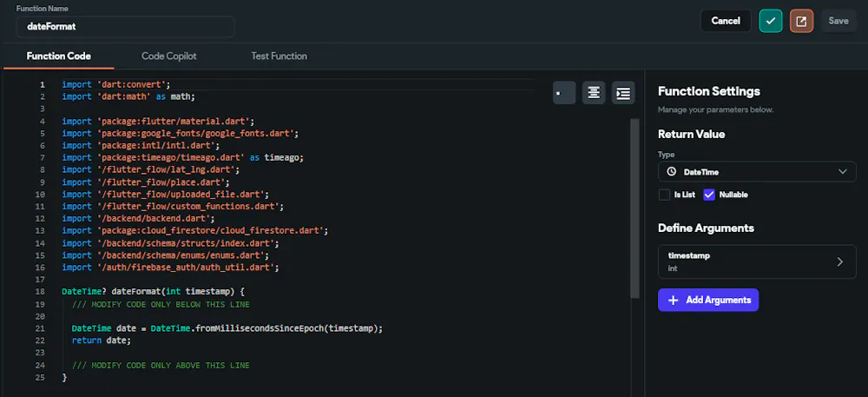Click the Function Name input field

[x=125, y=27]
